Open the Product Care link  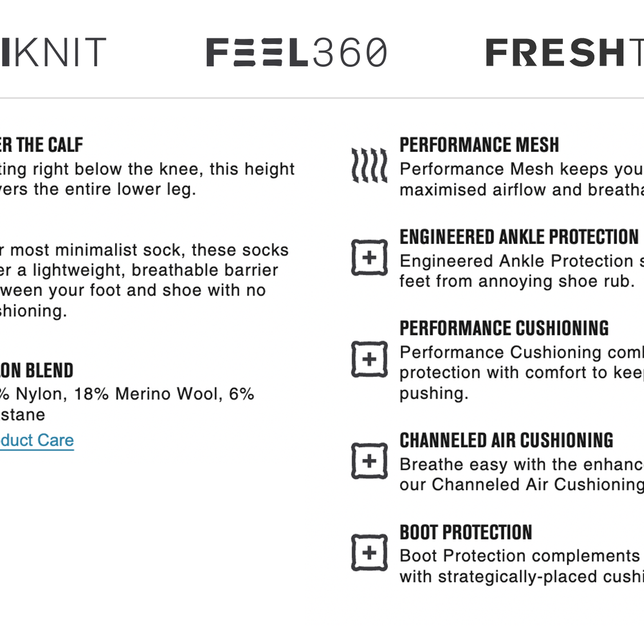click(x=37, y=440)
